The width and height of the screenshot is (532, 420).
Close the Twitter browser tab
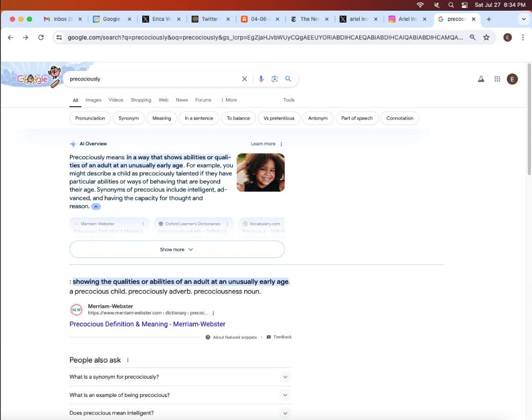pos(228,19)
